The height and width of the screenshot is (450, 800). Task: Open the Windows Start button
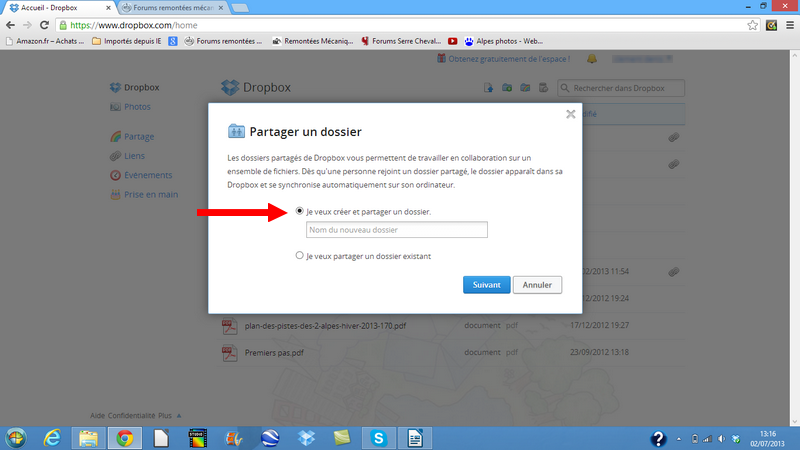click(16, 438)
